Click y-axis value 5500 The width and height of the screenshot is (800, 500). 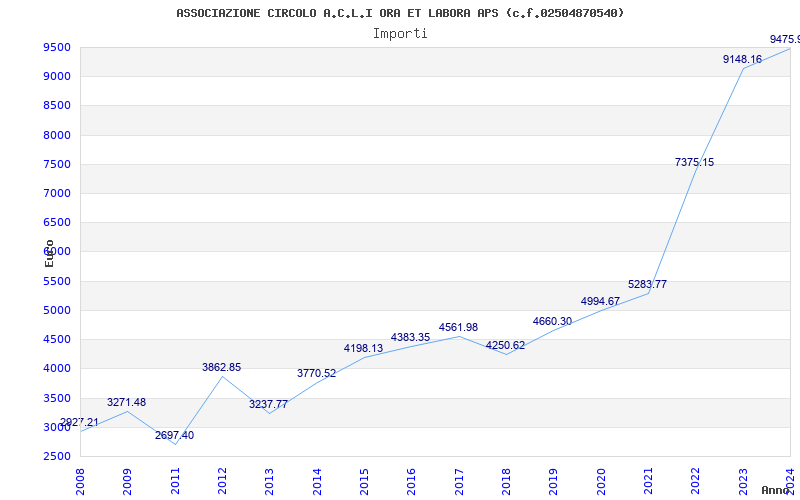pyautogui.click(x=57, y=281)
